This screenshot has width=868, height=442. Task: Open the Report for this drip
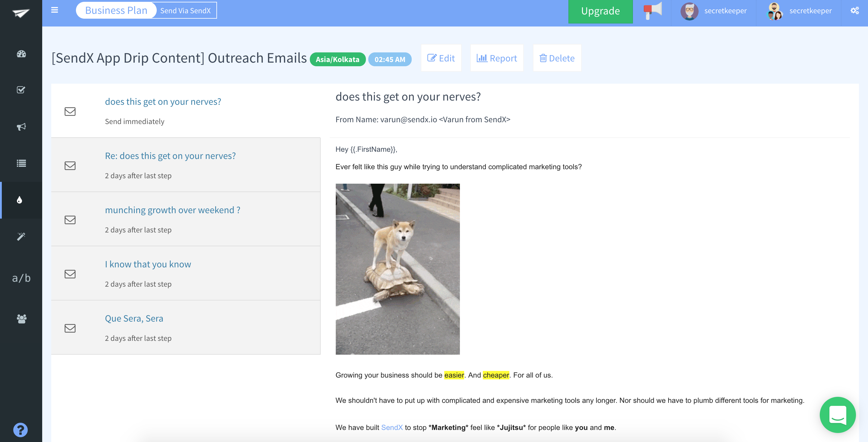coord(497,58)
